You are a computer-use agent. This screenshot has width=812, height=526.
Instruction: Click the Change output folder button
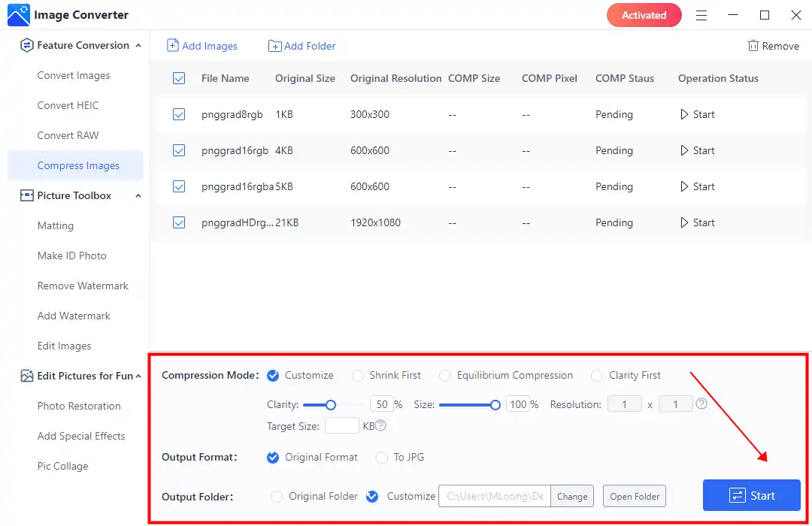(572, 497)
